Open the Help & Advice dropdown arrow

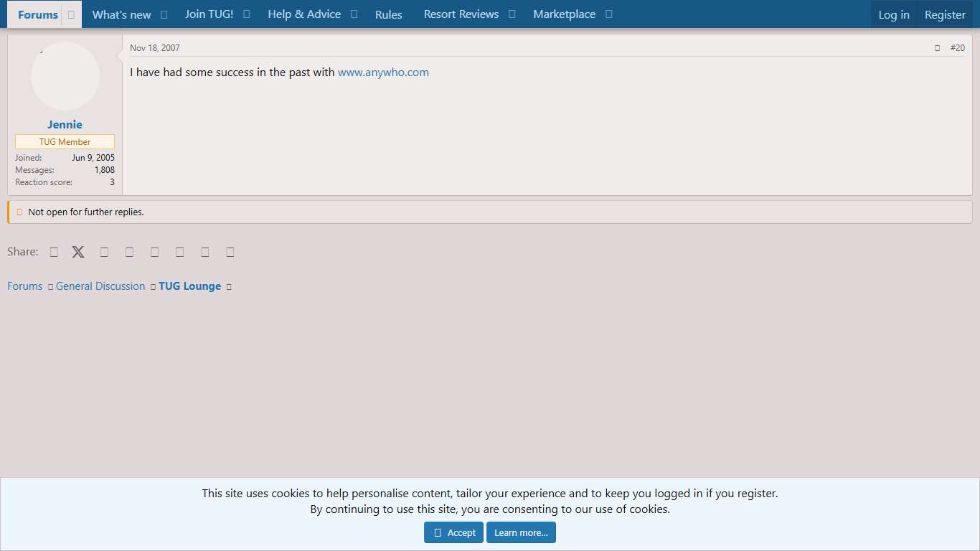[354, 14]
